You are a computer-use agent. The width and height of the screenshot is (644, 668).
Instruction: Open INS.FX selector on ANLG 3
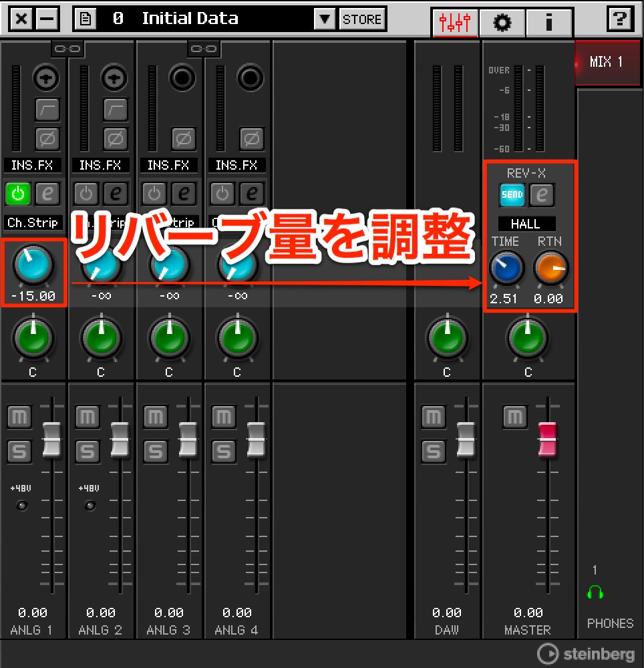pos(168,165)
